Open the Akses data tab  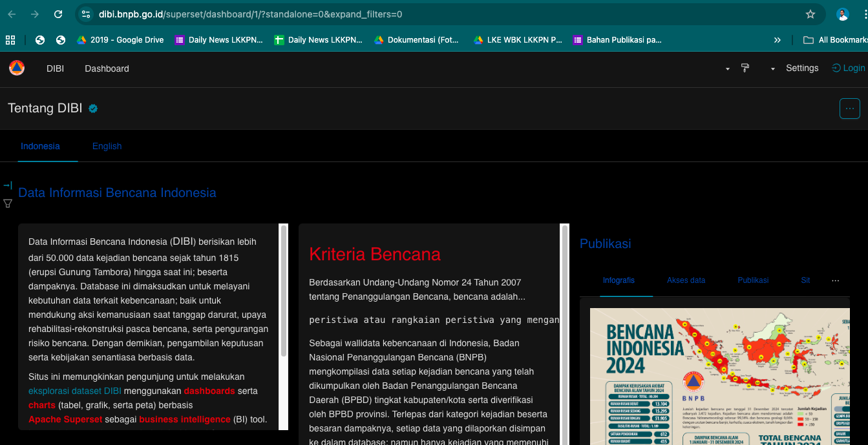click(x=686, y=280)
